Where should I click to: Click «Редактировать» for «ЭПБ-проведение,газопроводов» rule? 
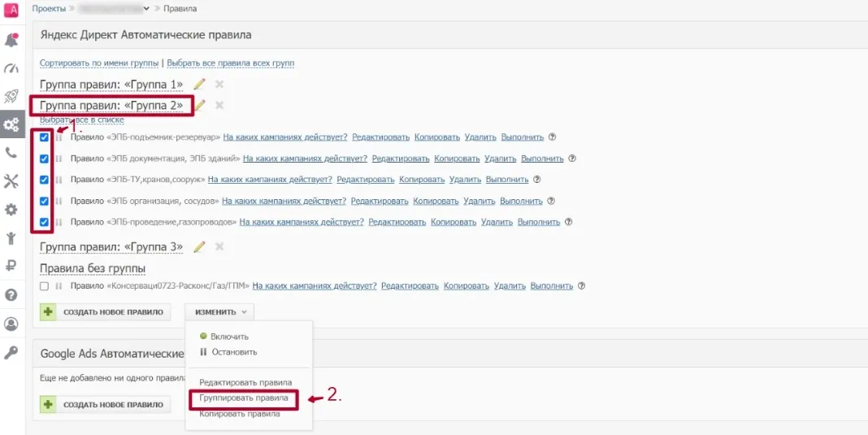[397, 222]
